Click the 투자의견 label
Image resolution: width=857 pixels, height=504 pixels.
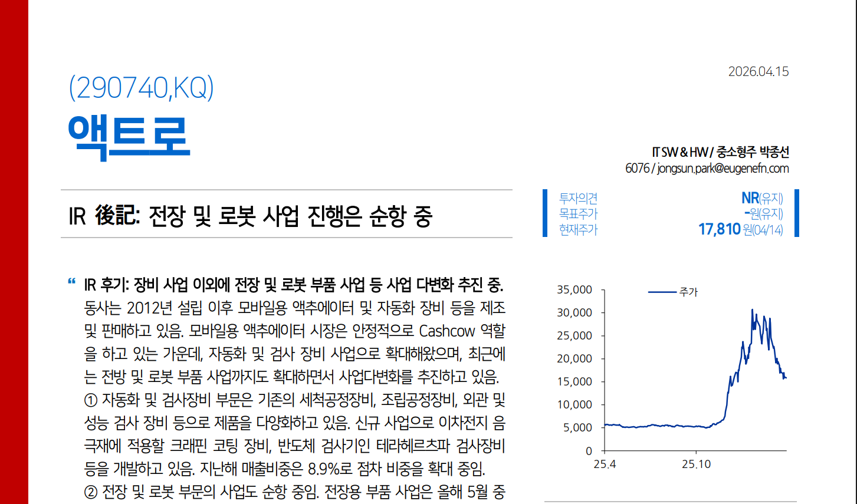[578, 198]
